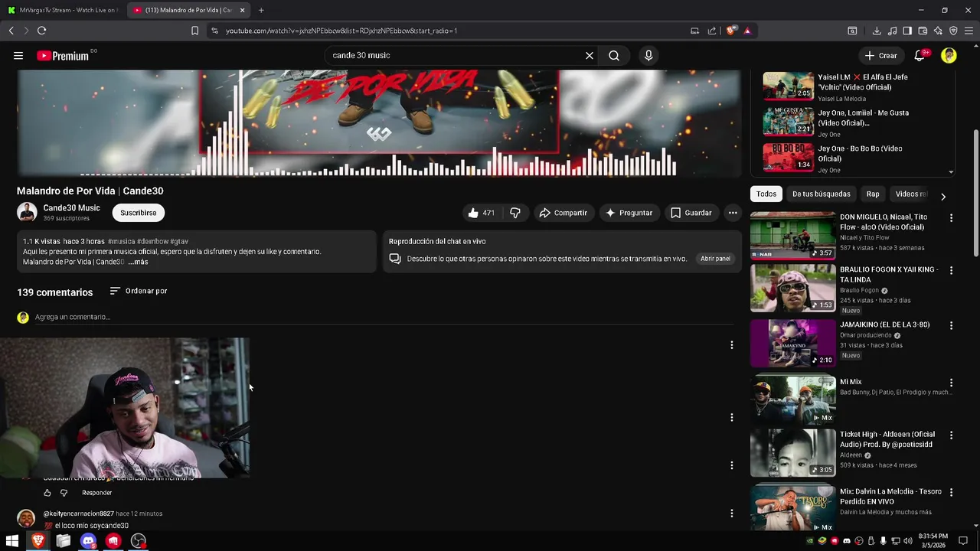Switch to the MrVargasTv Stream tab
980x551 pixels.
coord(63,10)
